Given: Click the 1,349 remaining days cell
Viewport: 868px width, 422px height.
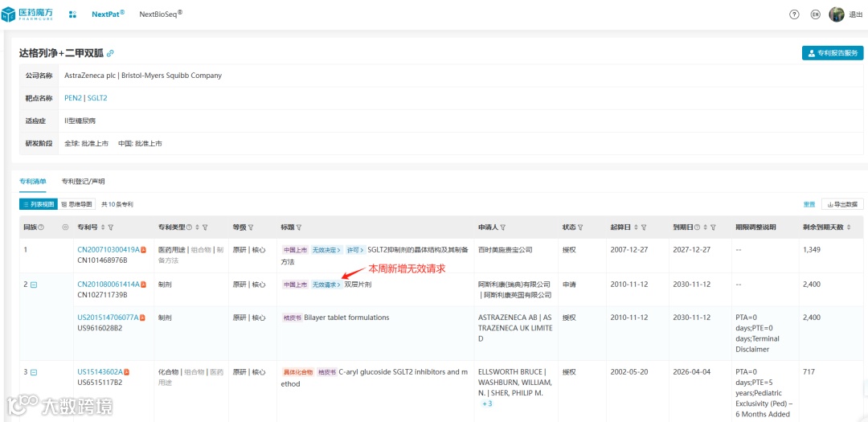Looking at the screenshot, I should click(x=812, y=250).
